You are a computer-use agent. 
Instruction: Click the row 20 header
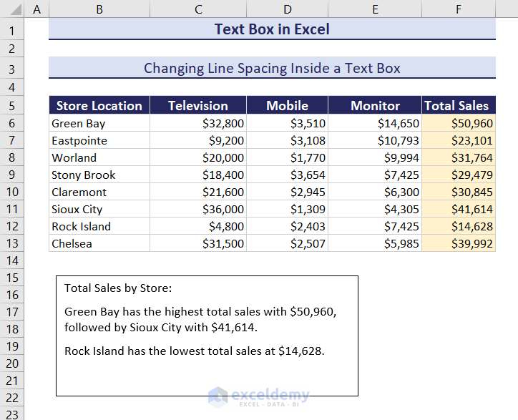[12, 363]
